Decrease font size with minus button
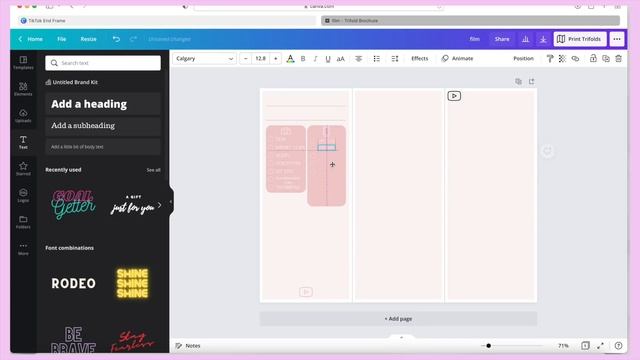640x360 pixels. point(245,59)
